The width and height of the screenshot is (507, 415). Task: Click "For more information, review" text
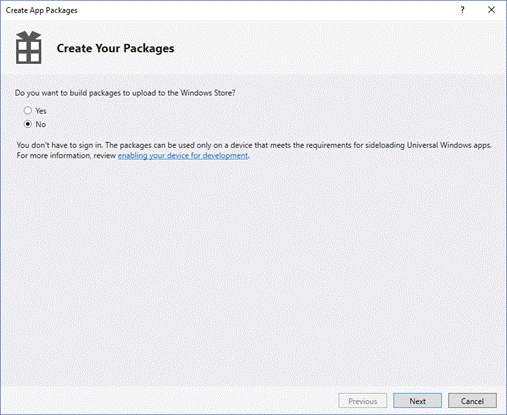point(66,156)
